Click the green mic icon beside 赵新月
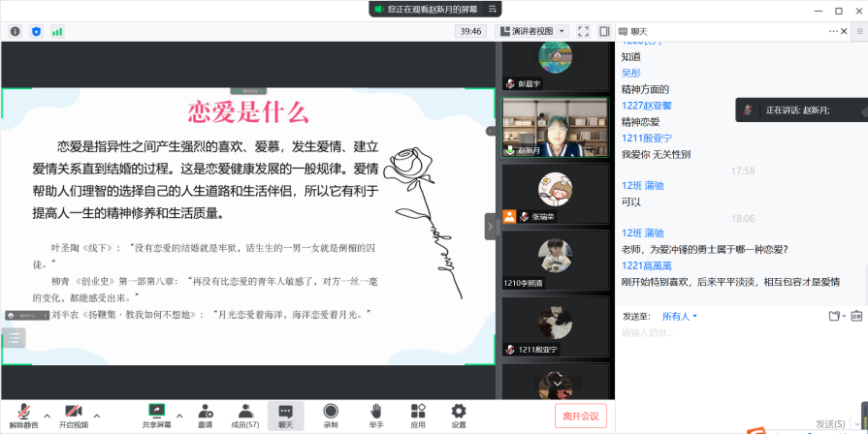This screenshot has width=868, height=434. coord(510,150)
